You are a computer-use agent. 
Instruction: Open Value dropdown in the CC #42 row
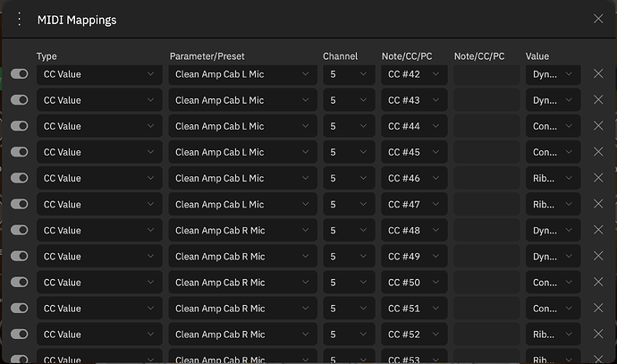553,74
